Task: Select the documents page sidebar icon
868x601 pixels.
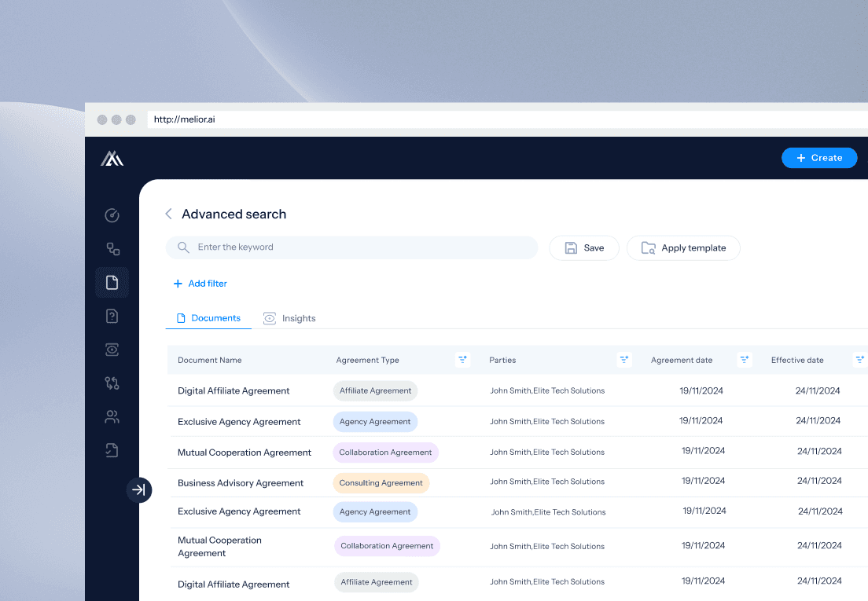Action: click(112, 283)
